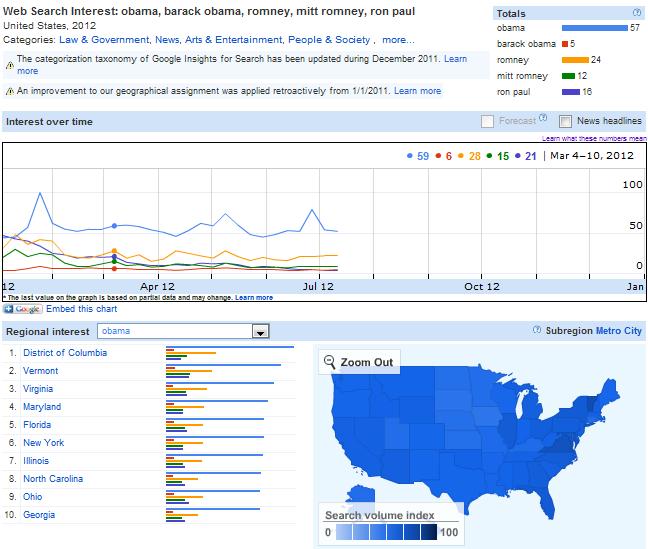
Task: Open New York region link
Action: 44,443
